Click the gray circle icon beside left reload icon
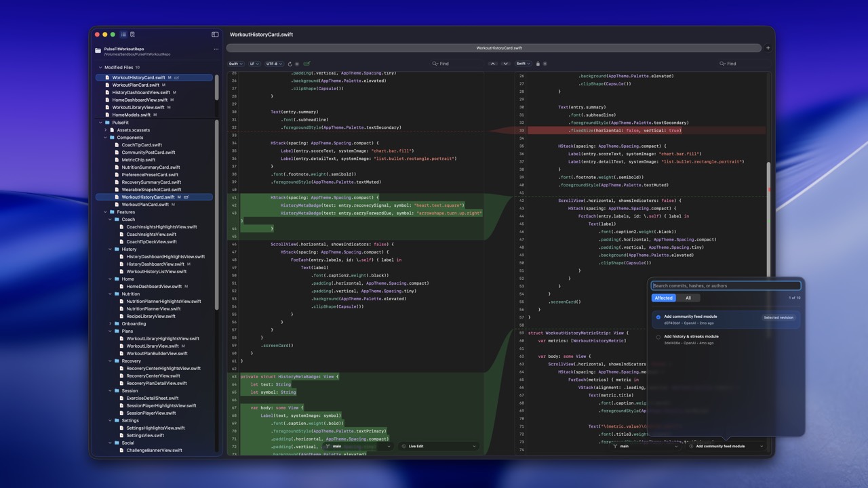The image size is (868, 488). coord(297,64)
